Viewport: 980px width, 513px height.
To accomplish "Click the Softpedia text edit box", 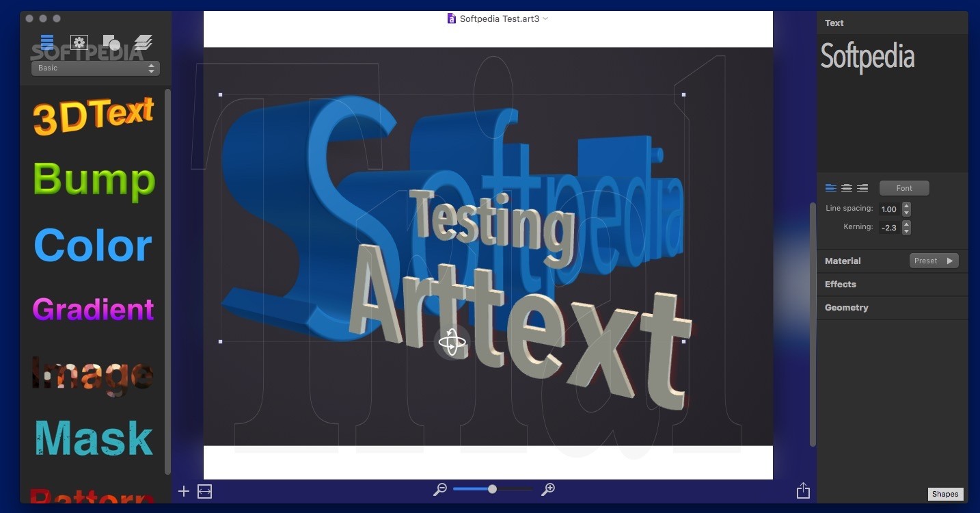I will pos(893,103).
